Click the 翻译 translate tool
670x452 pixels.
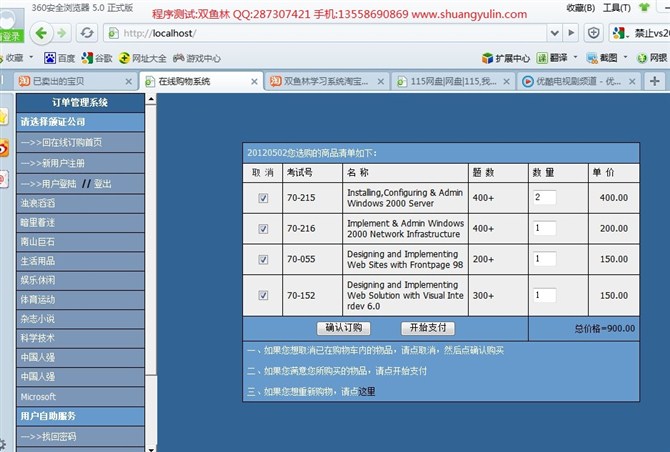click(552, 58)
